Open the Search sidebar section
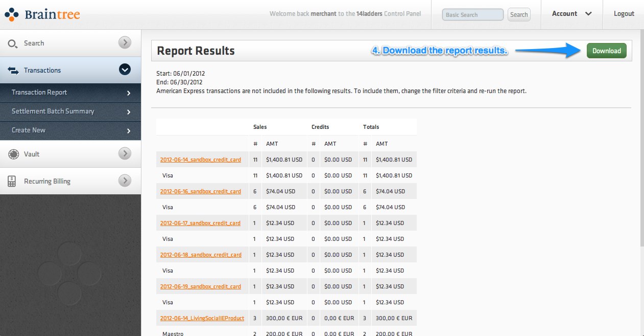This screenshot has height=336, width=644. pyautogui.click(x=70, y=43)
